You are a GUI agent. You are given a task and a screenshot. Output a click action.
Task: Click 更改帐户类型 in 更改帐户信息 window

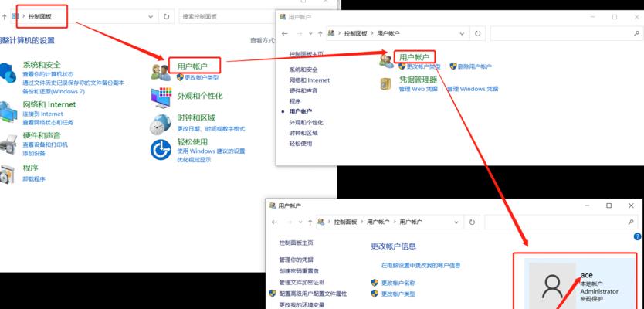[398, 294]
